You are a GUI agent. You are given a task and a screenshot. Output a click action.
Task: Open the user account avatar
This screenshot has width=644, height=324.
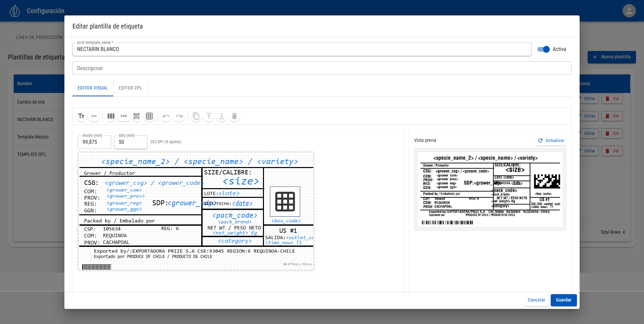tap(629, 11)
